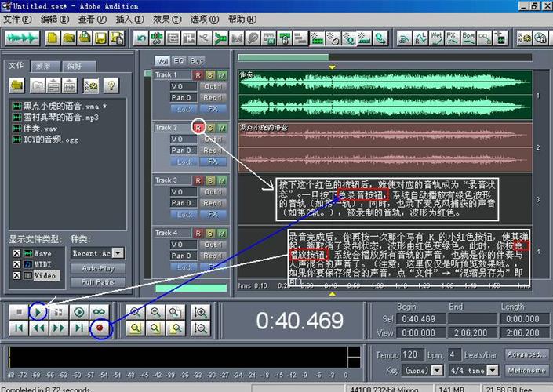Click the Tempo 120 bpm field
Screen dimensions: 553x392
coord(413,354)
